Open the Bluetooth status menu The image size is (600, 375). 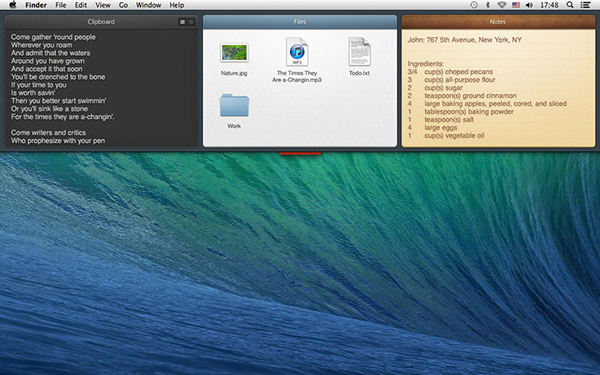pyautogui.click(x=488, y=5)
